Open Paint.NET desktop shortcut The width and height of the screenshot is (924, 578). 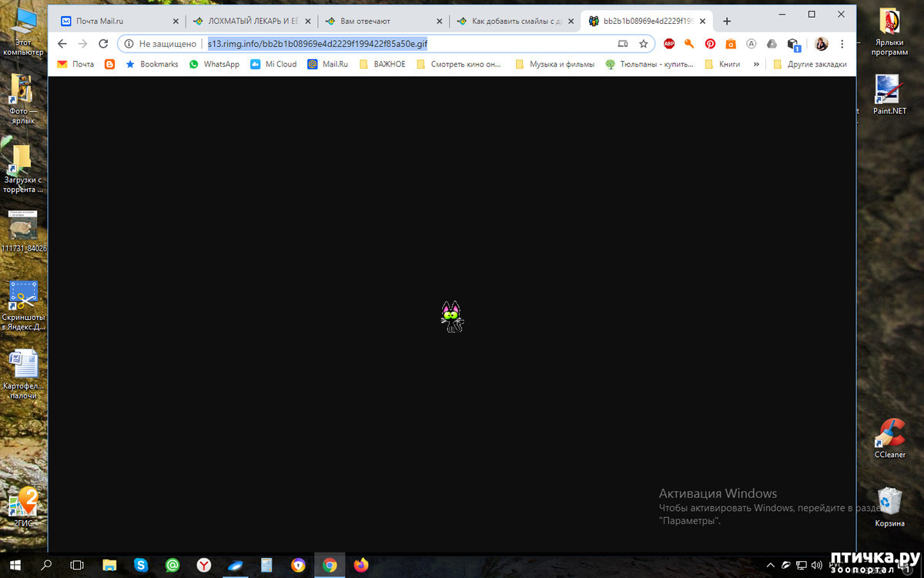(x=889, y=95)
